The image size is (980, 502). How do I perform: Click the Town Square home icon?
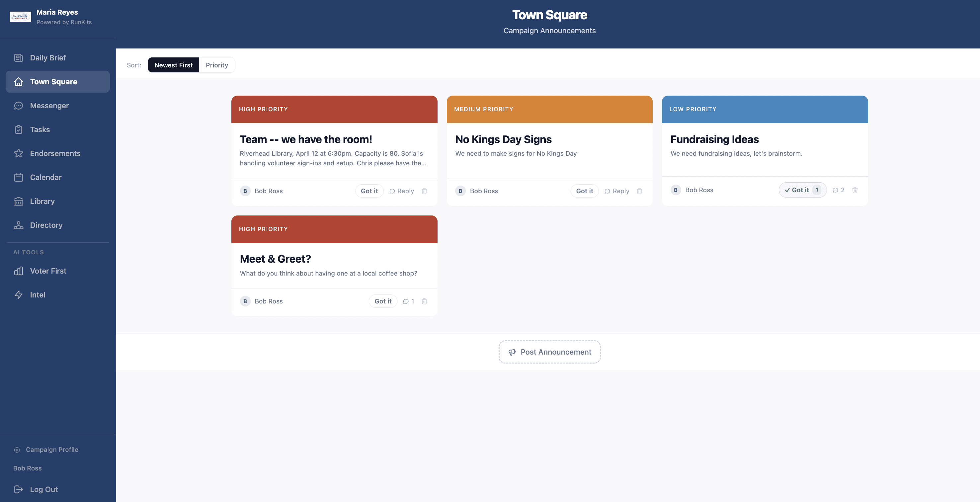pos(18,82)
